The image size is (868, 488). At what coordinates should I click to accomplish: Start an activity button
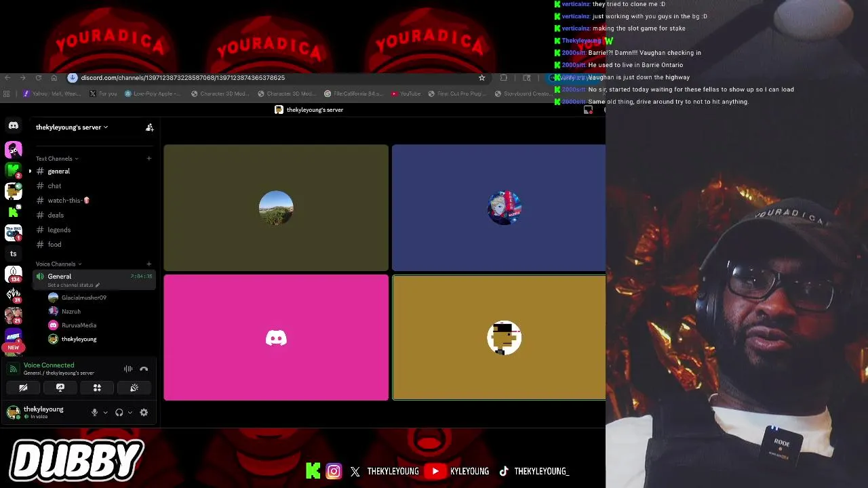click(x=97, y=388)
